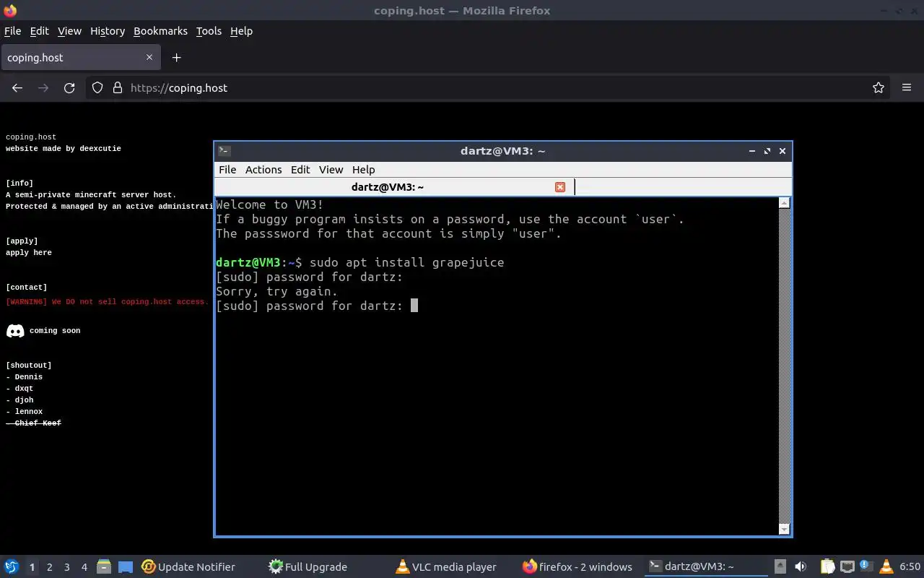924x578 pixels.
Task: Click the red WARNING contact text
Action: [108, 302]
